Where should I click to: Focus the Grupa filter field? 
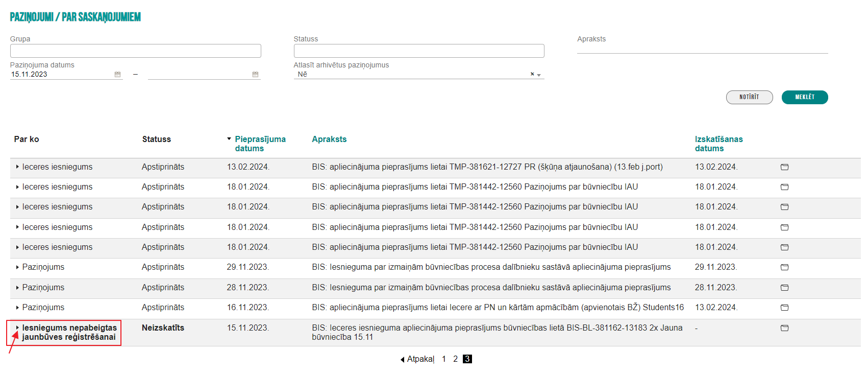(136, 51)
